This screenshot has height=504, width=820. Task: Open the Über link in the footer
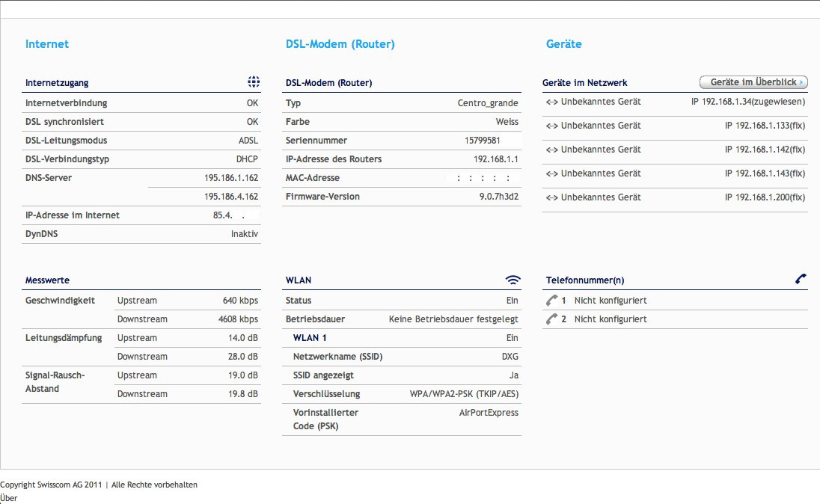point(9,498)
